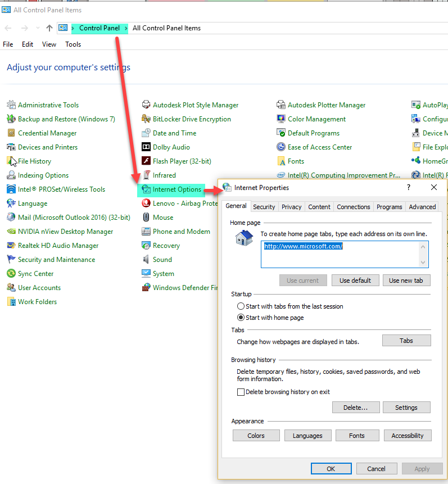Viewport: 448px width, 484px height.
Task: Switch to the Content tab
Action: [x=319, y=207]
